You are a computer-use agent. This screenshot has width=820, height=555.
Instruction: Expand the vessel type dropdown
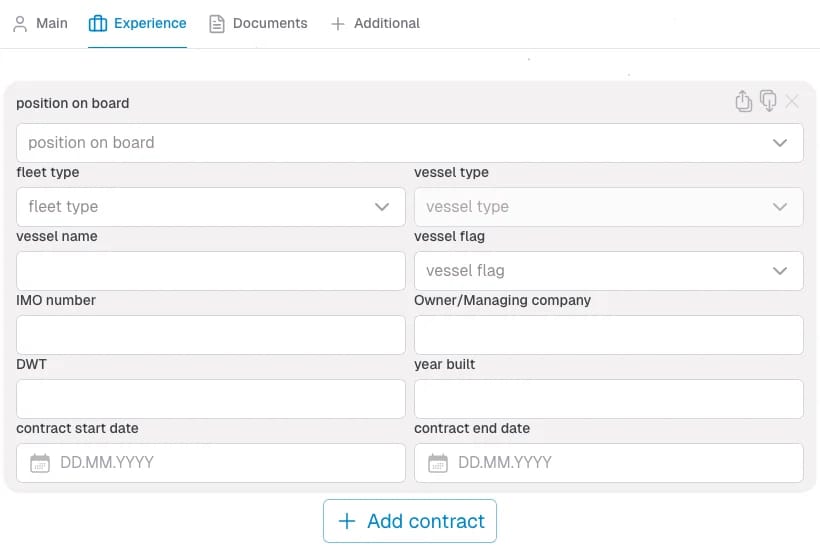tap(780, 207)
